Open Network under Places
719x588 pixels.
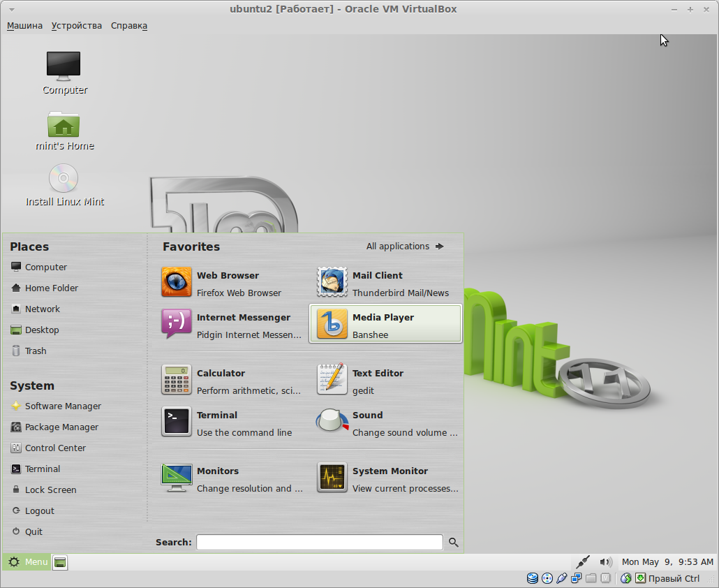click(36, 309)
